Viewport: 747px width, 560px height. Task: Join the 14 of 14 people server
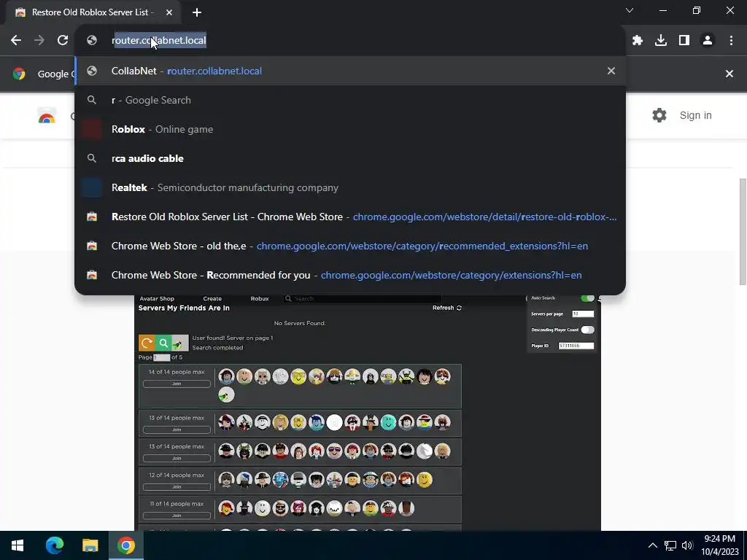click(177, 384)
